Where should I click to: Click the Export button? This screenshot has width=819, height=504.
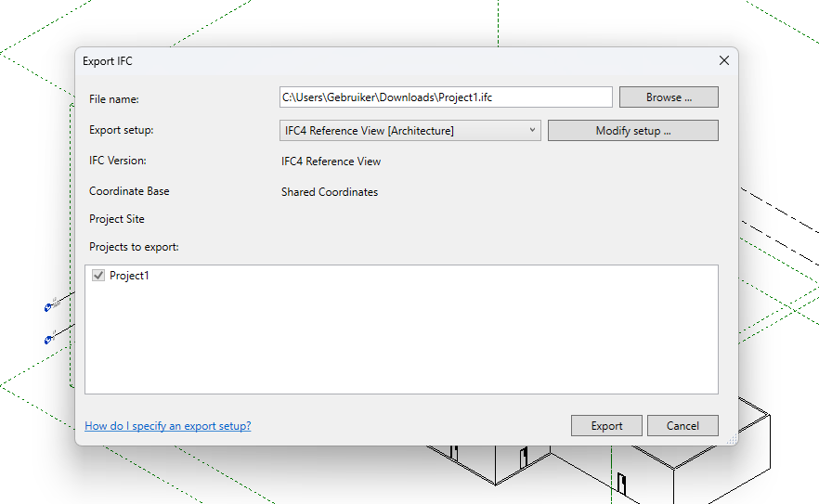[606, 426]
